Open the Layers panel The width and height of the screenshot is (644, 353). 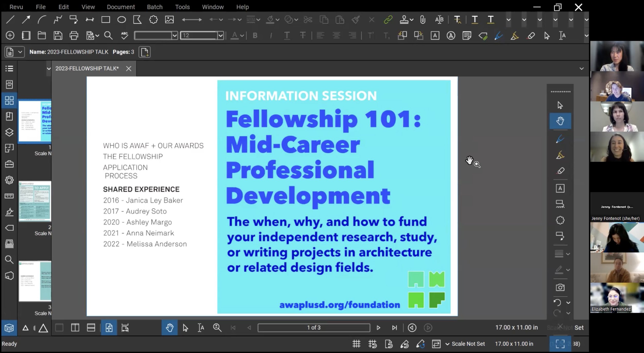pyautogui.click(x=9, y=132)
